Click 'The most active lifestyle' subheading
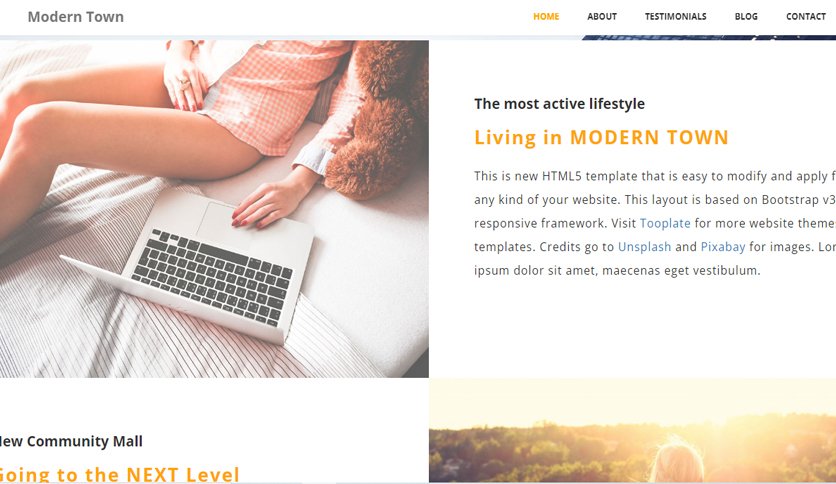This screenshot has width=836, height=484. coord(559,103)
